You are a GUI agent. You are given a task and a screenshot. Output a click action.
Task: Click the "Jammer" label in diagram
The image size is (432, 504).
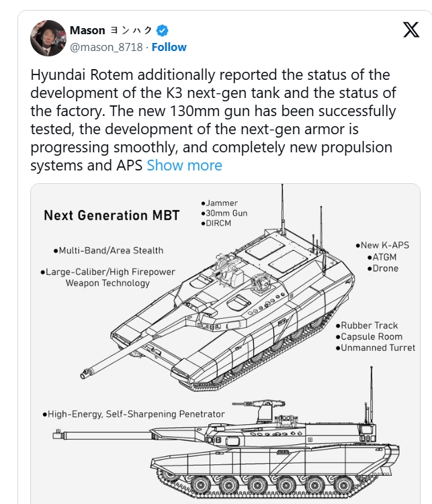point(221,203)
